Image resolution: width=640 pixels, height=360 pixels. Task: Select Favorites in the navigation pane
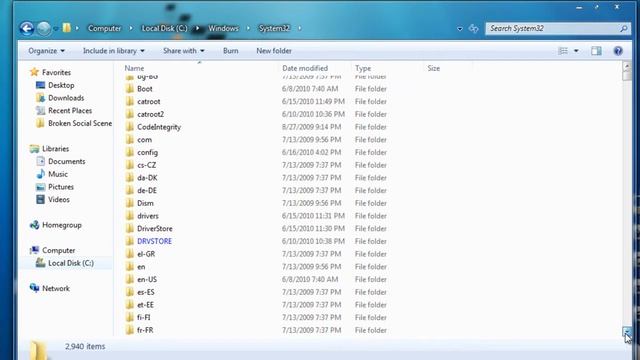tap(56, 72)
